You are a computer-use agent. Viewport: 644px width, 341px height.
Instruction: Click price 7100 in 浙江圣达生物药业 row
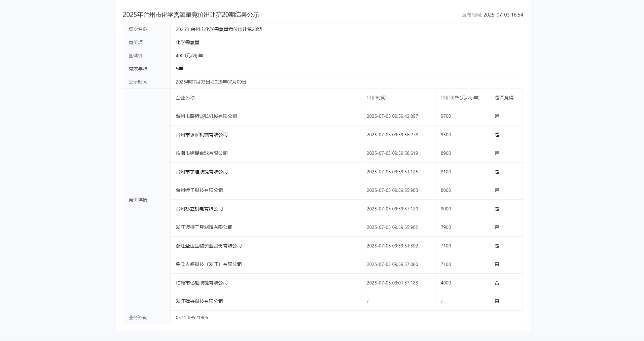[x=446, y=246]
